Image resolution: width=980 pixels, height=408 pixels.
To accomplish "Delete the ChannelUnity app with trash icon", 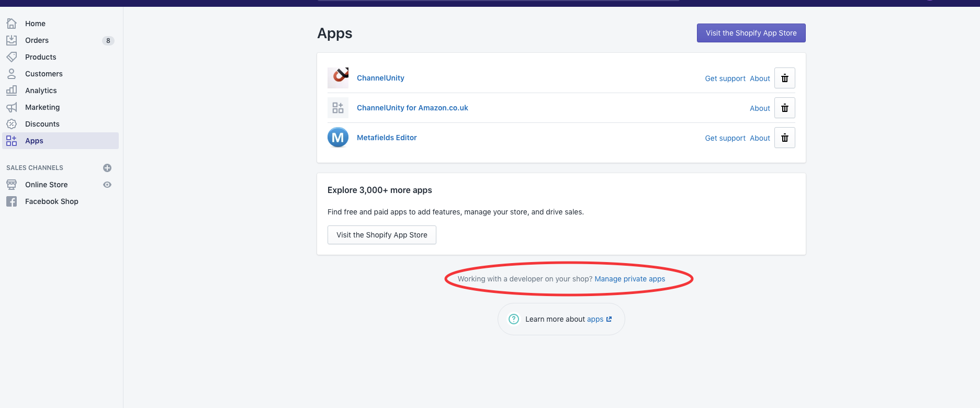I will tap(784, 78).
